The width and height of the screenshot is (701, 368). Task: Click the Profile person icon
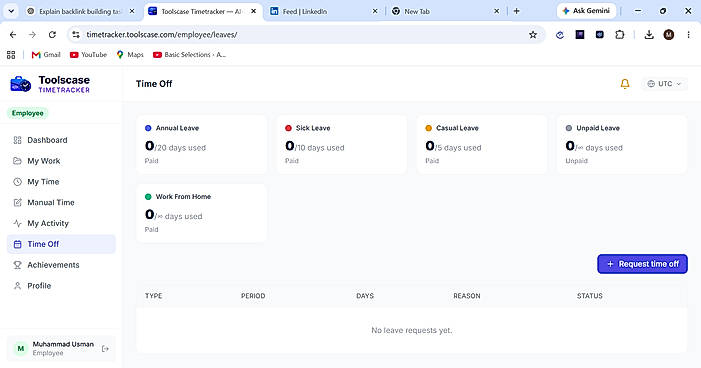pyautogui.click(x=17, y=286)
